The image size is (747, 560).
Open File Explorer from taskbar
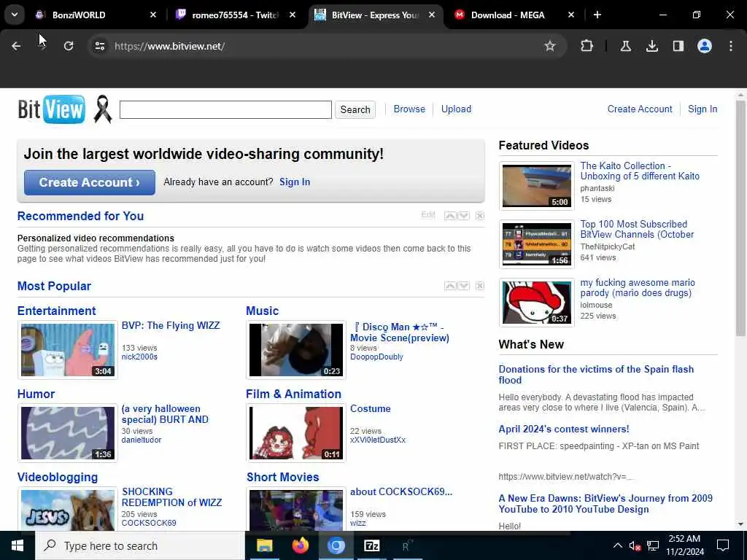(x=264, y=545)
